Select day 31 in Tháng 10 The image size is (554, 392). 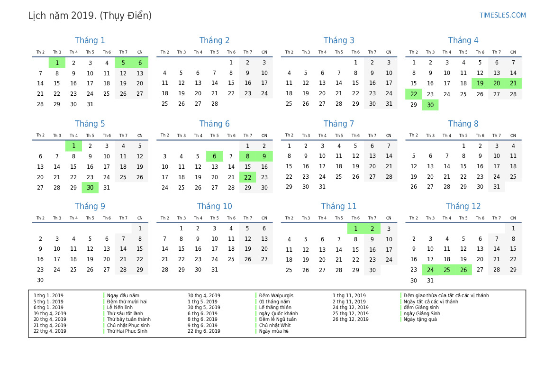coord(214,270)
